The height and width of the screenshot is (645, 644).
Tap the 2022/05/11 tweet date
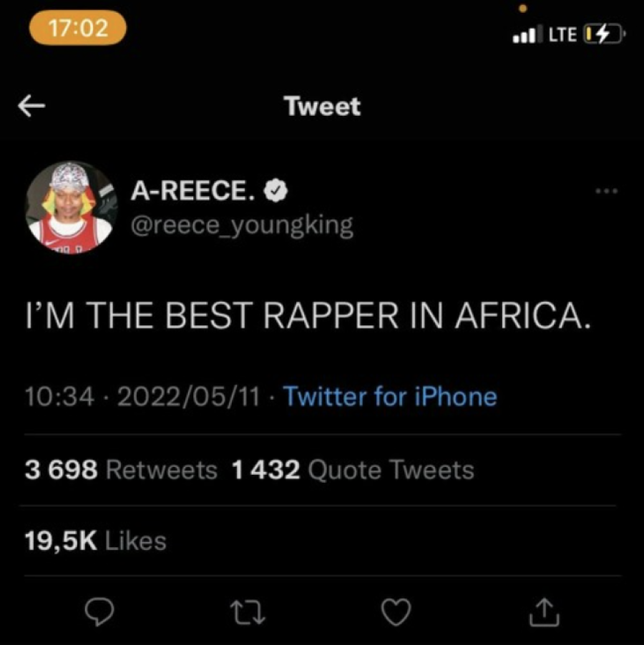coord(187,396)
